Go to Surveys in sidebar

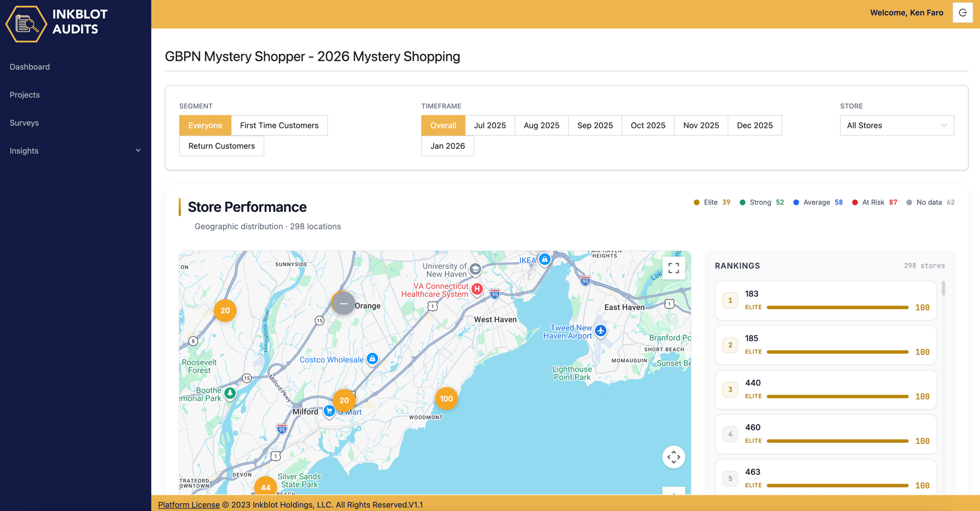(x=24, y=123)
